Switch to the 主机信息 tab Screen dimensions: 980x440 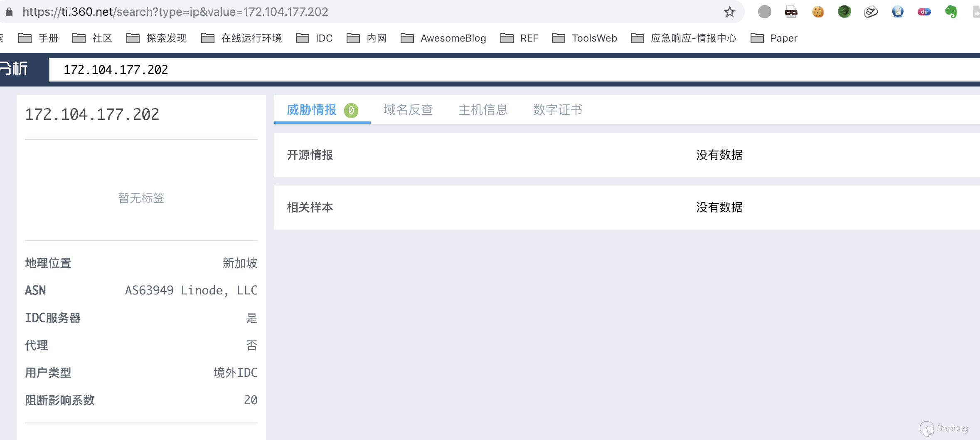pos(483,110)
